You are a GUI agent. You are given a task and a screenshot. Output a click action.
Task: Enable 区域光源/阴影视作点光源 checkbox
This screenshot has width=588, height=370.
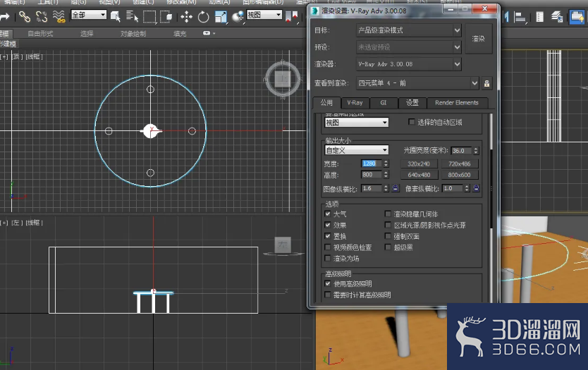(388, 225)
